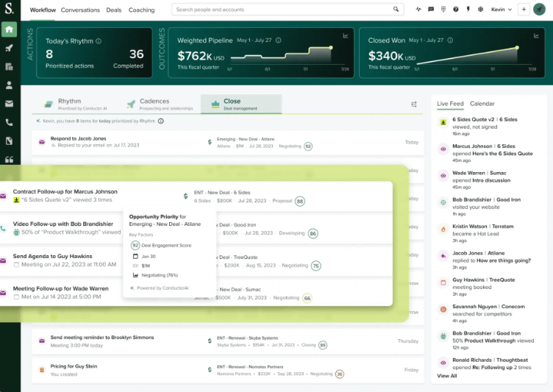
Task: Open Send meeting reminder to Brooklyn Simmons
Action: 228,341
